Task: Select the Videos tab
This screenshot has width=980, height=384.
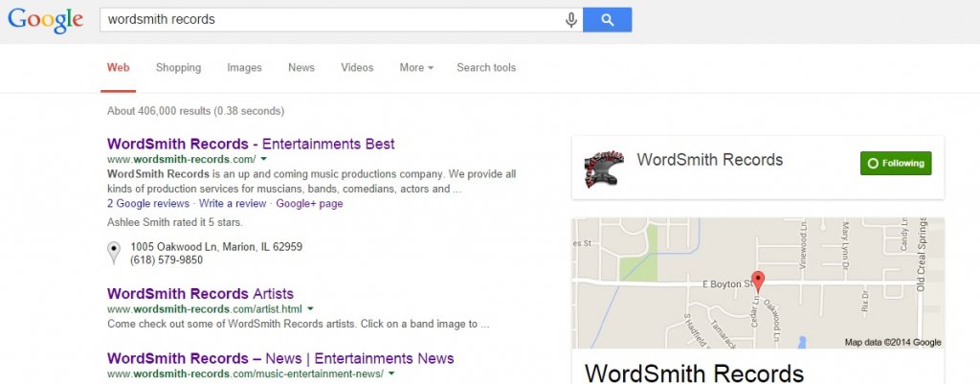Action: 357,68
